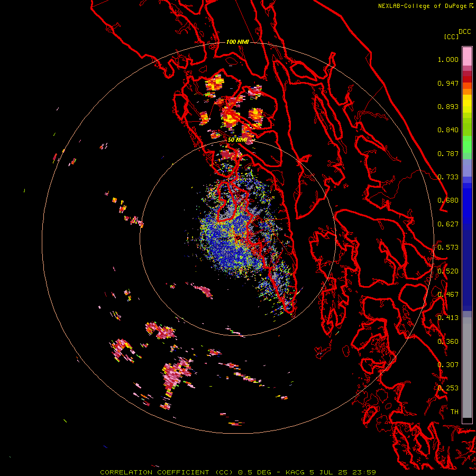Click the KACG station identifier in the caption
The width and height of the screenshot is (476, 476).
pos(295,472)
